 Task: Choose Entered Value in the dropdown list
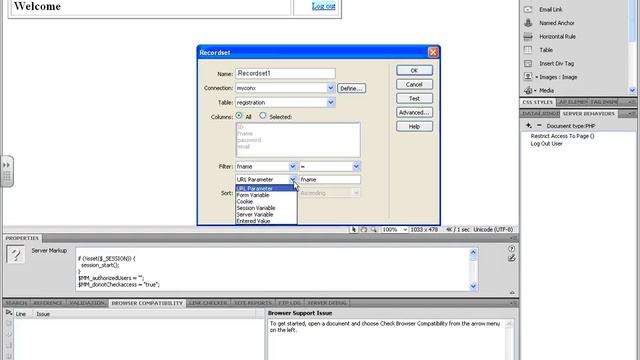266,221
